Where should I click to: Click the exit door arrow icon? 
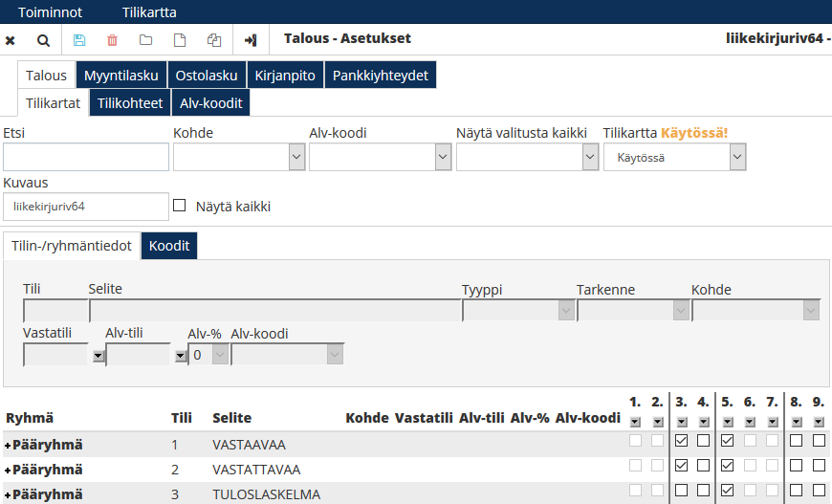coord(251,40)
